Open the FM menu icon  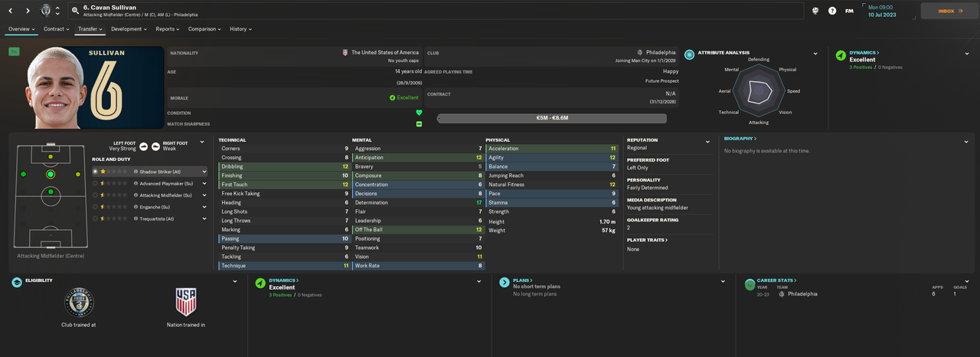[849, 11]
